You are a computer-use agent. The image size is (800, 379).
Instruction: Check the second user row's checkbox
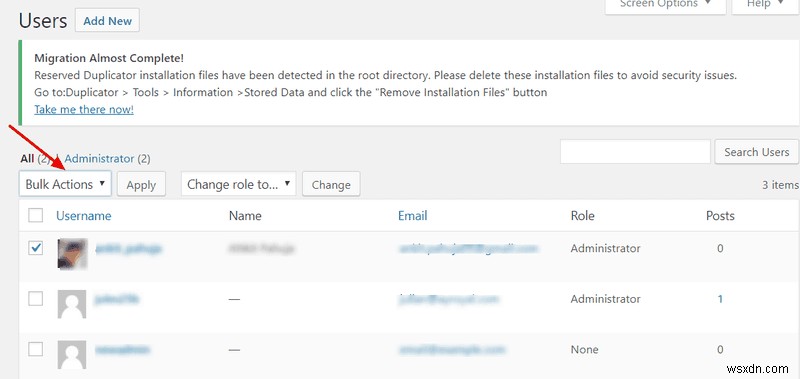coord(35,299)
